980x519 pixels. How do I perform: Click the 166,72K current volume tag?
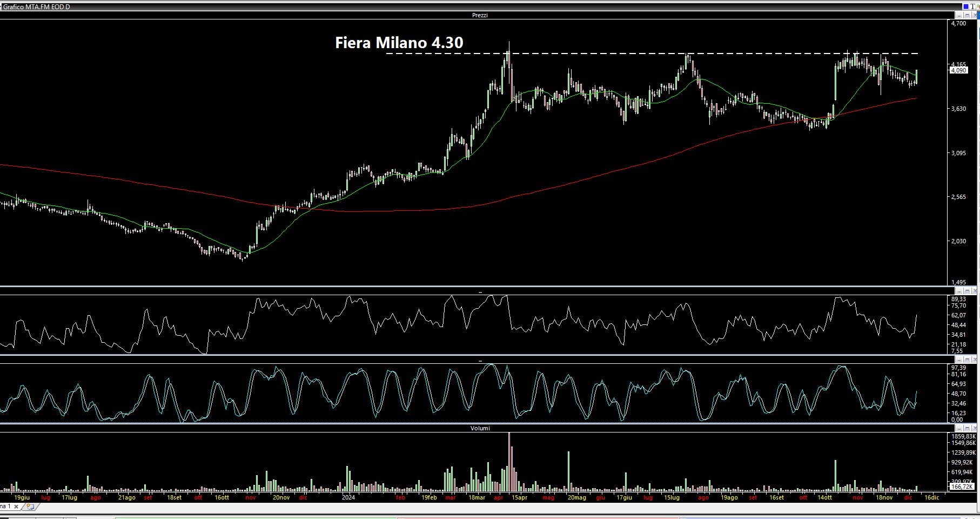962,487
